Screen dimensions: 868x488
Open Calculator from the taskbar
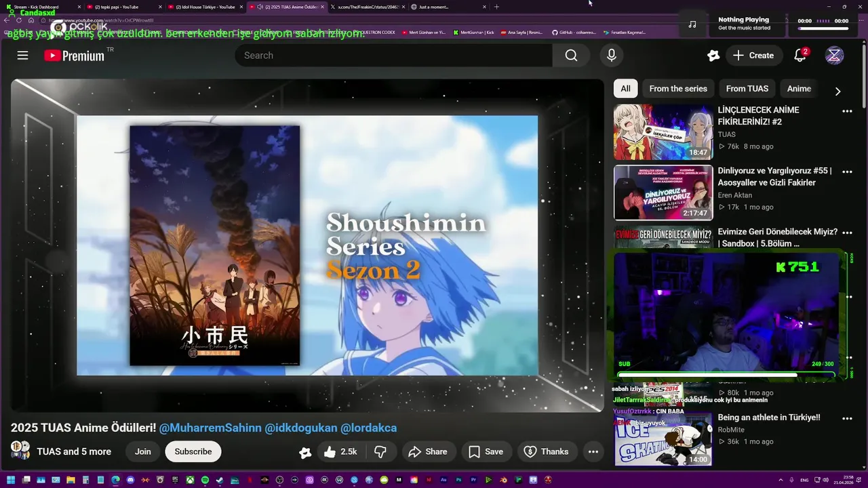click(x=85, y=480)
